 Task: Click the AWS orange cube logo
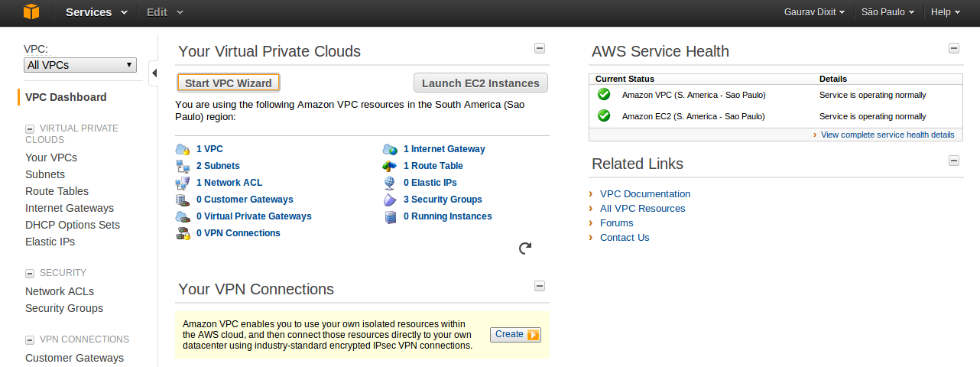tap(31, 11)
